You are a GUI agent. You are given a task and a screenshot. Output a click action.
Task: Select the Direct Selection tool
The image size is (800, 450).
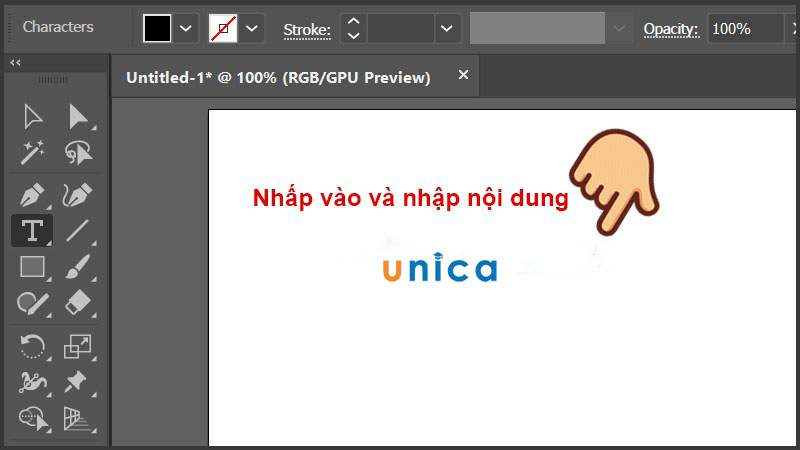click(x=78, y=116)
